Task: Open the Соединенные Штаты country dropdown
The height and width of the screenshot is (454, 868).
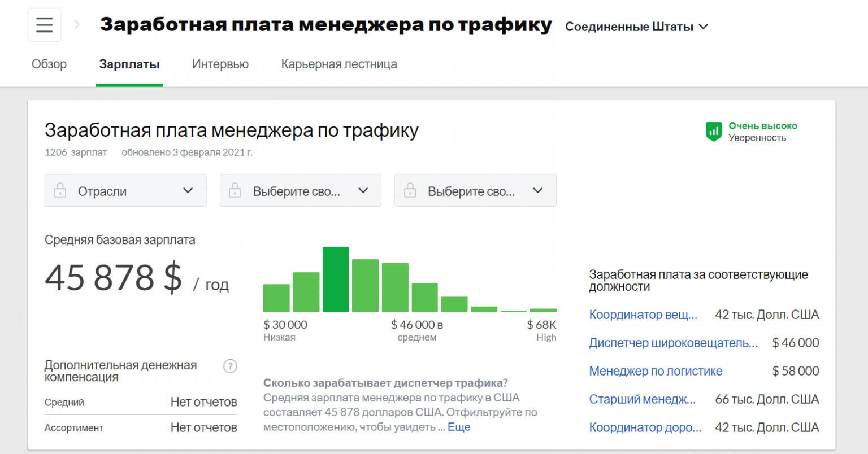Action: tap(636, 27)
